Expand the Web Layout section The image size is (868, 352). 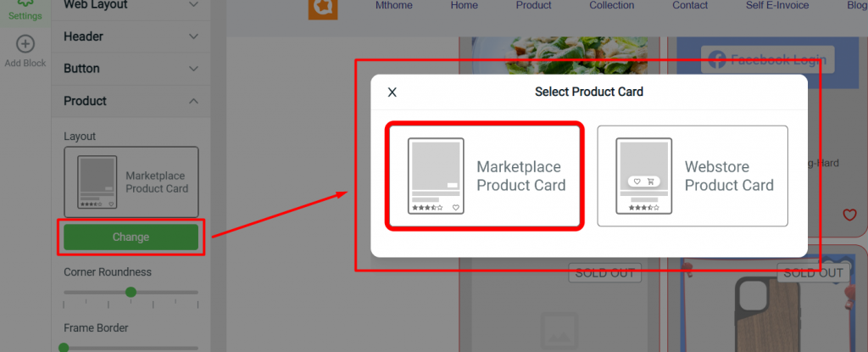click(x=131, y=5)
